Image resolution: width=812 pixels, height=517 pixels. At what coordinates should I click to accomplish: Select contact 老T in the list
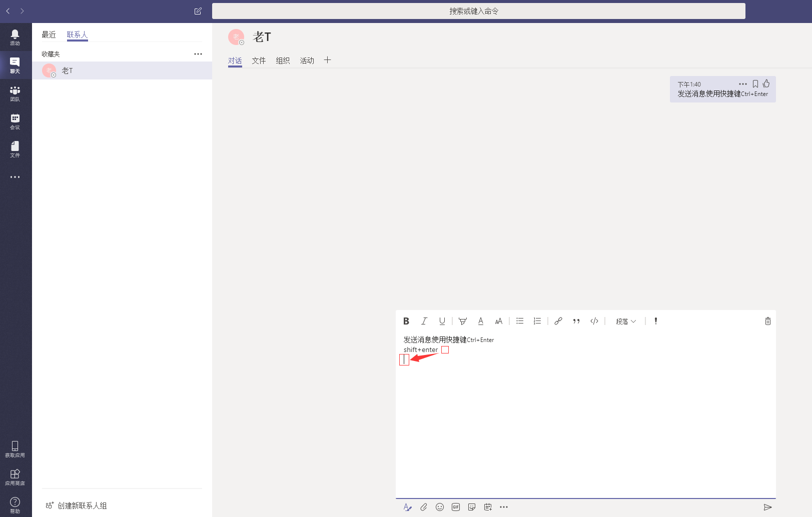122,70
